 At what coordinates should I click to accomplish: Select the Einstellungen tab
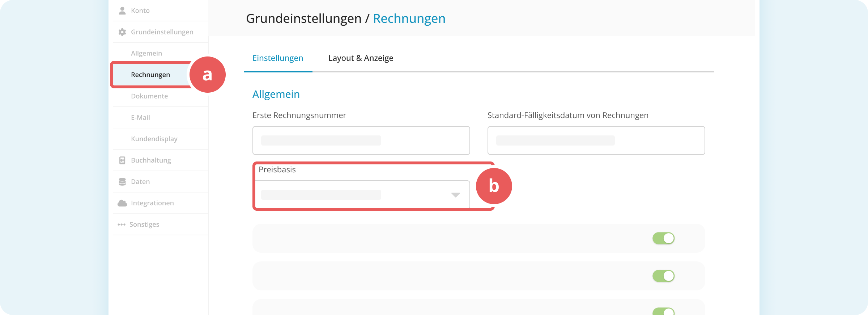coord(278,58)
